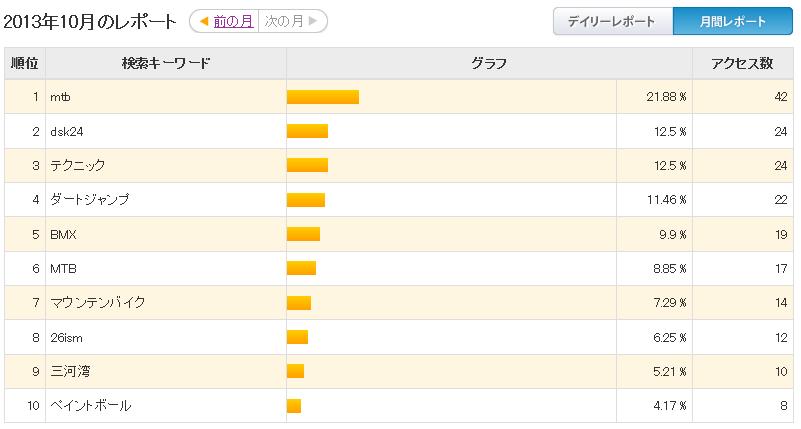This screenshot has width=801, height=429.
Task: Click the 26ism keyword
Action: coord(66,338)
